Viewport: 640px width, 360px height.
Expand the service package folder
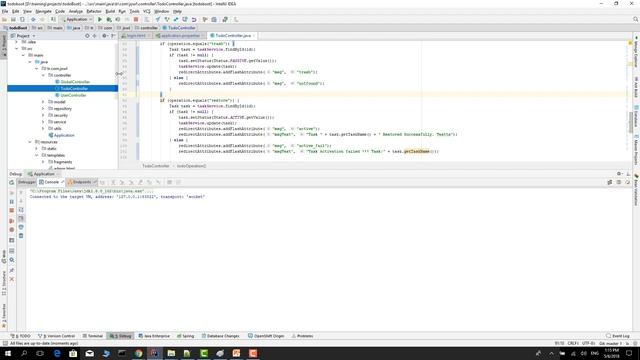[x=43, y=122]
